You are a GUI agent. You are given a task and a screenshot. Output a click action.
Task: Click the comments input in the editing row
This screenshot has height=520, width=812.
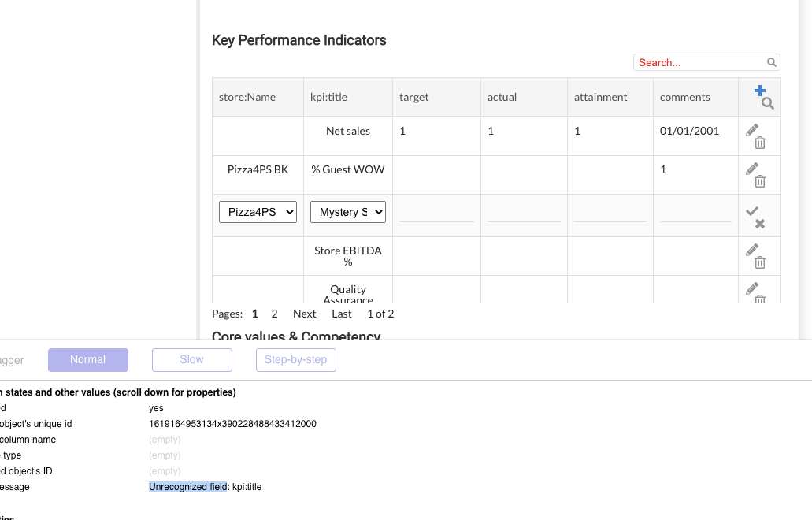[695, 213]
